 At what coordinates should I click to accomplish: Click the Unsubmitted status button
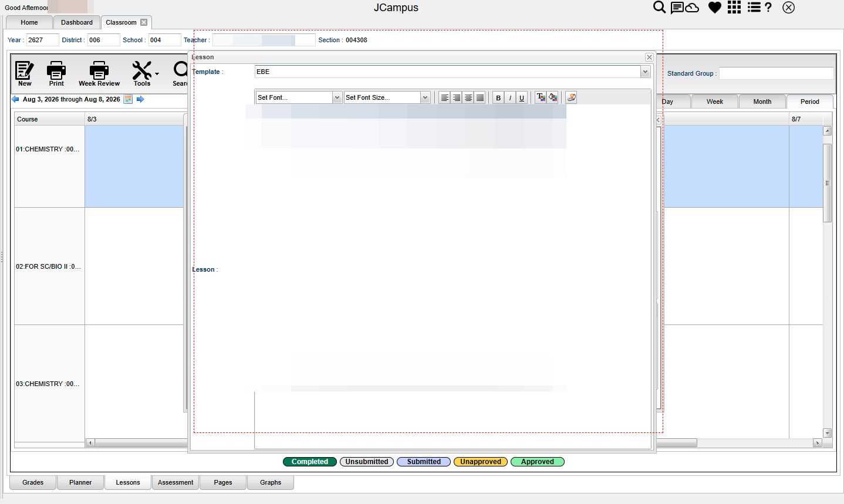pyautogui.click(x=367, y=462)
